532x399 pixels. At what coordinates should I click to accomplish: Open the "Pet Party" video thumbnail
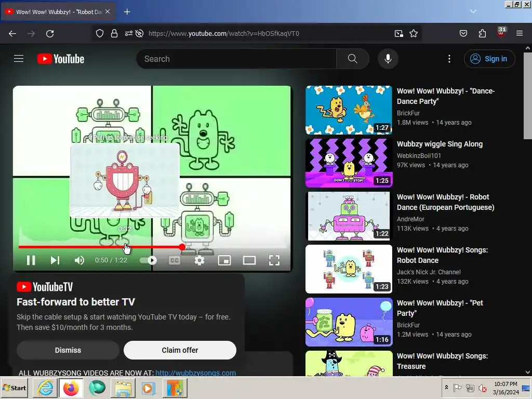coord(349,322)
